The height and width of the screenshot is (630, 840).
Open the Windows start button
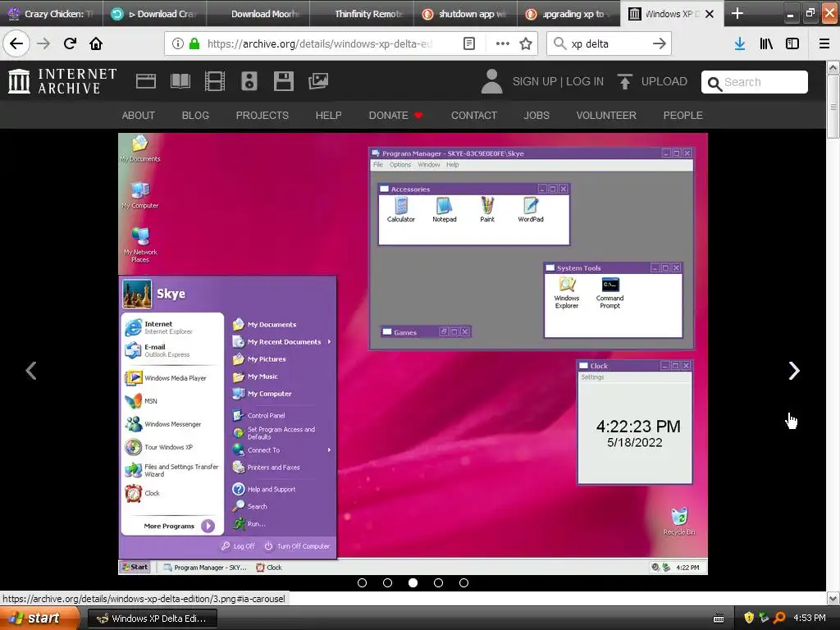pos(40,619)
